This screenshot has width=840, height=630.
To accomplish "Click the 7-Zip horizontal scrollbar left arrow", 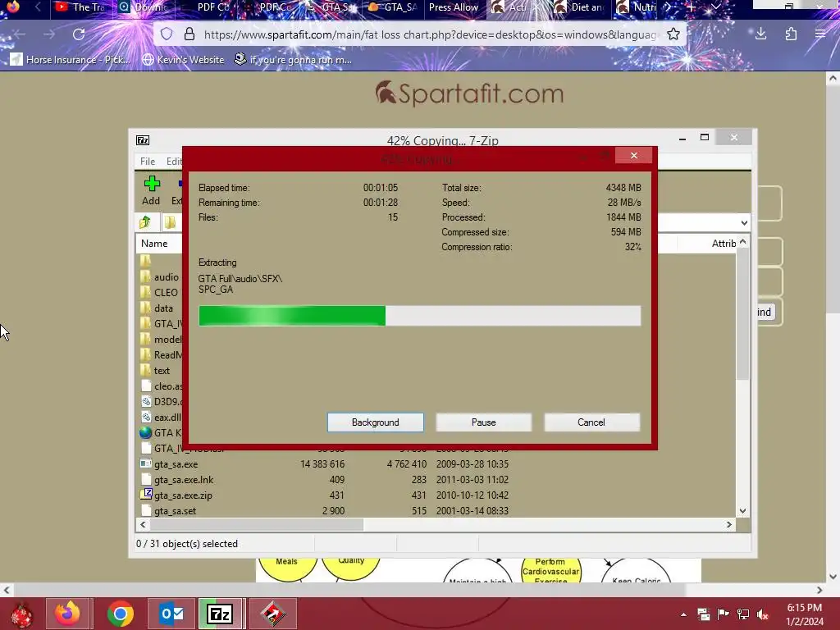I will [x=143, y=524].
